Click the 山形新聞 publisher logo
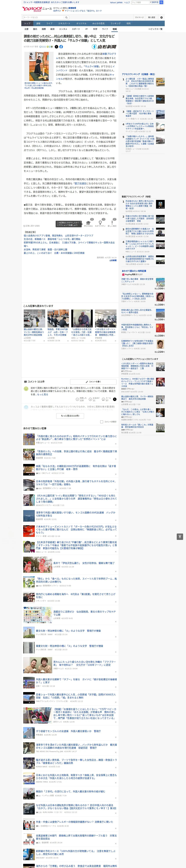The height and width of the screenshot is (868, 186). coord(104,47)
